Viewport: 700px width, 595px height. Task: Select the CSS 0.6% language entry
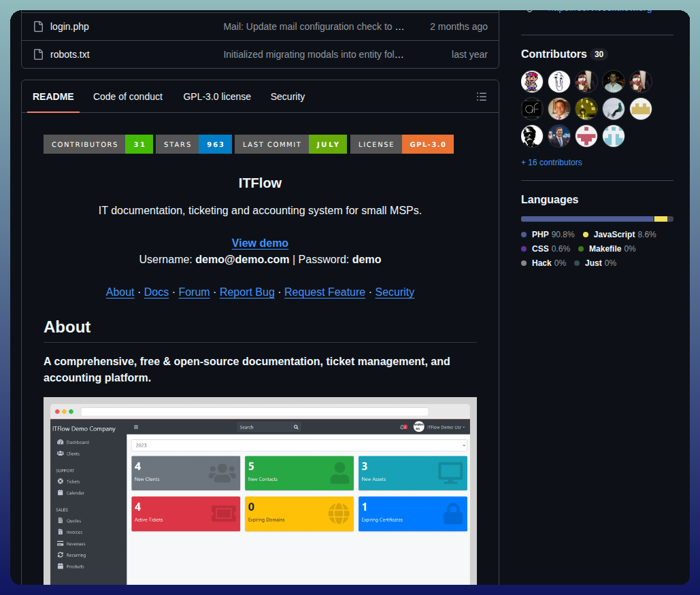point(546,249)
